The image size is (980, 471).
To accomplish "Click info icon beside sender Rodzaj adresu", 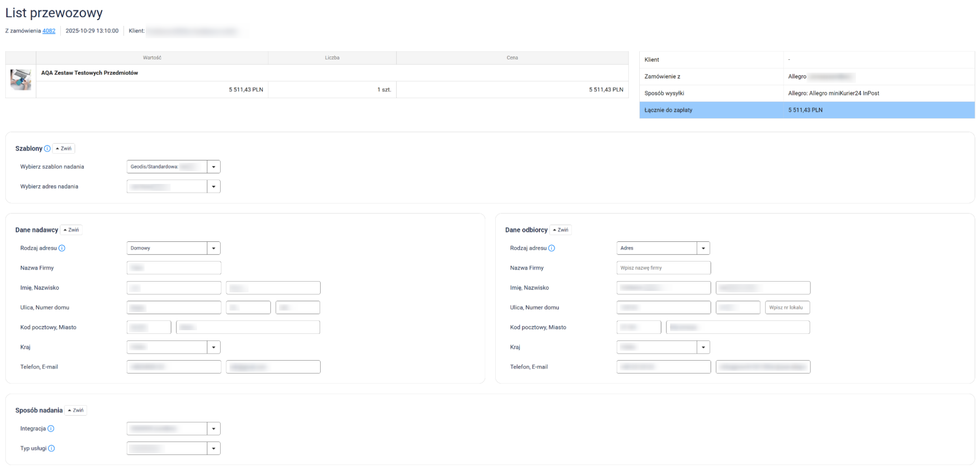I will (62, 248).
